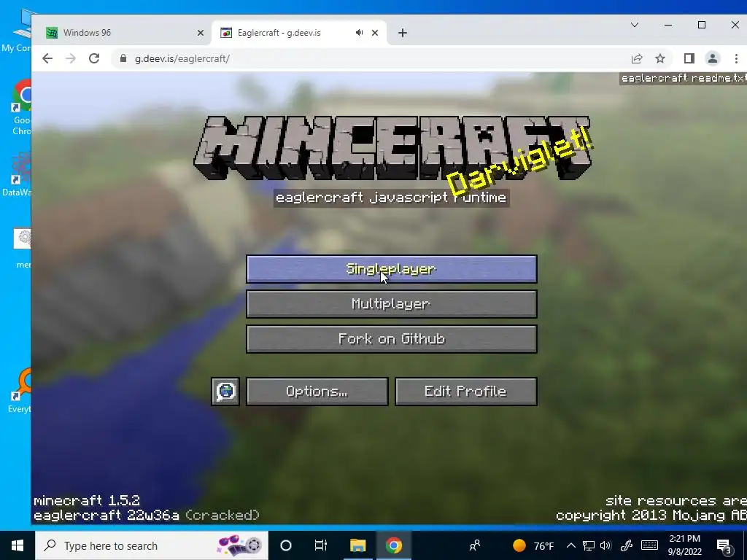This screenshot has width=747, height=560.
Task: Open the pen workspace tray icon
Action: coord(627,545)
